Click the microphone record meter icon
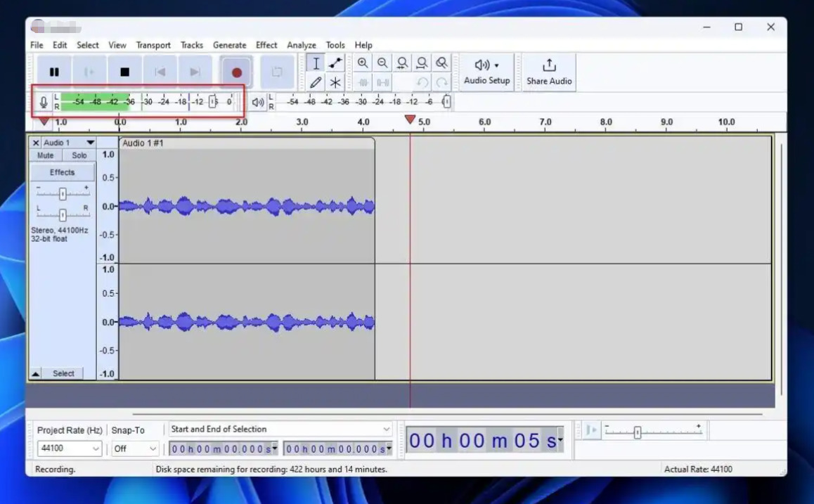 pyautogui.click(x=44, y=102)
